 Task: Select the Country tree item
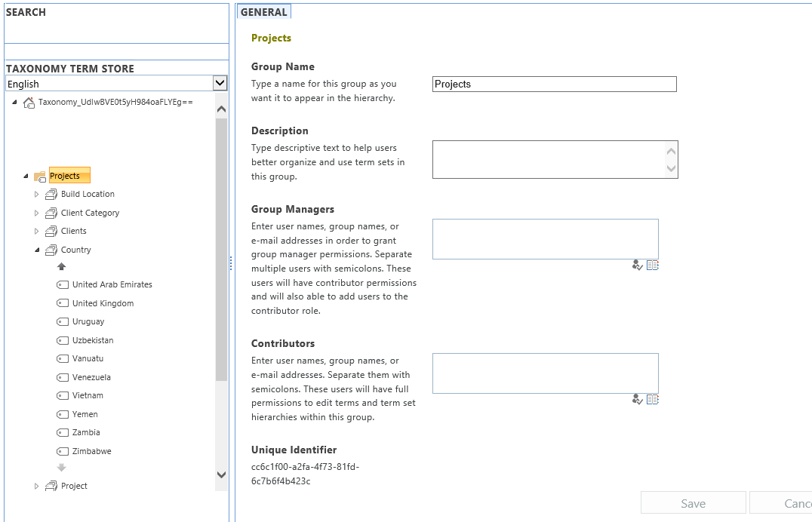coord(75,250)
